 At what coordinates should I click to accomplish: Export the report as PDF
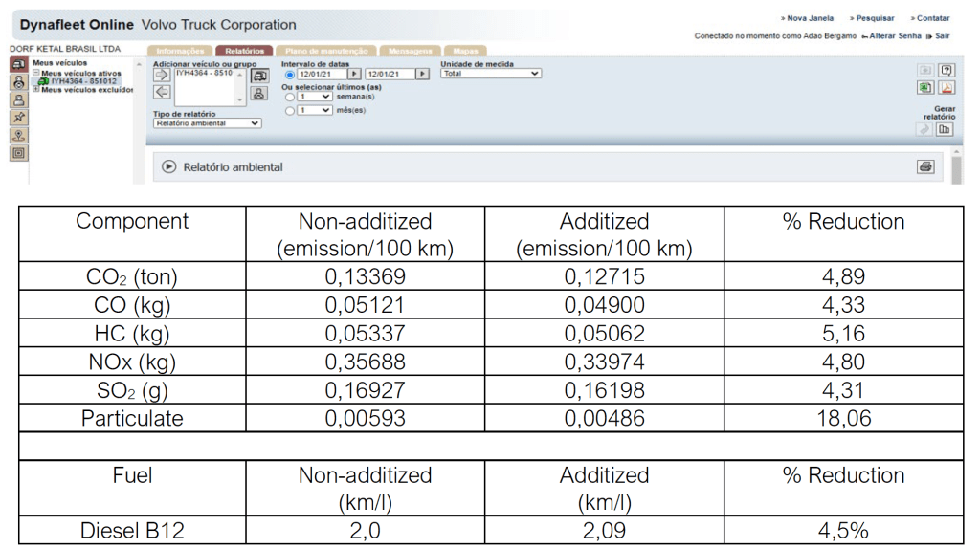pyautogui.click(x=946, y=88)
